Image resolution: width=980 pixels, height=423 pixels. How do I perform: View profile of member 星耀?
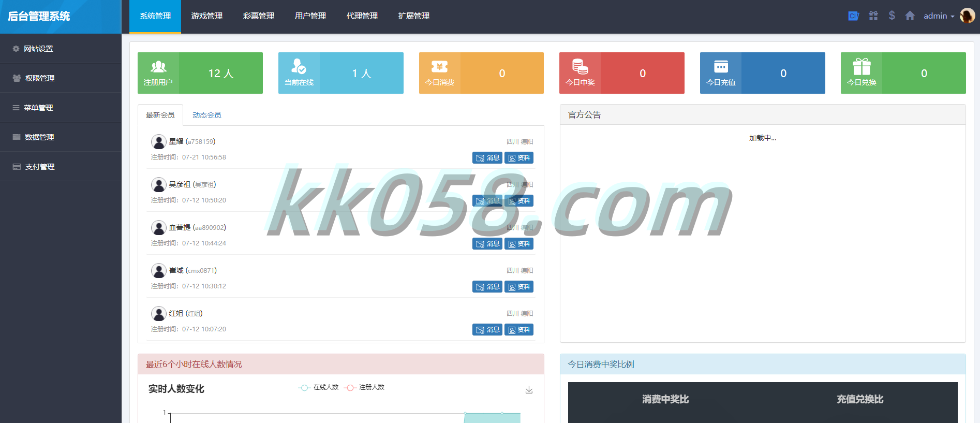(519, 158)
